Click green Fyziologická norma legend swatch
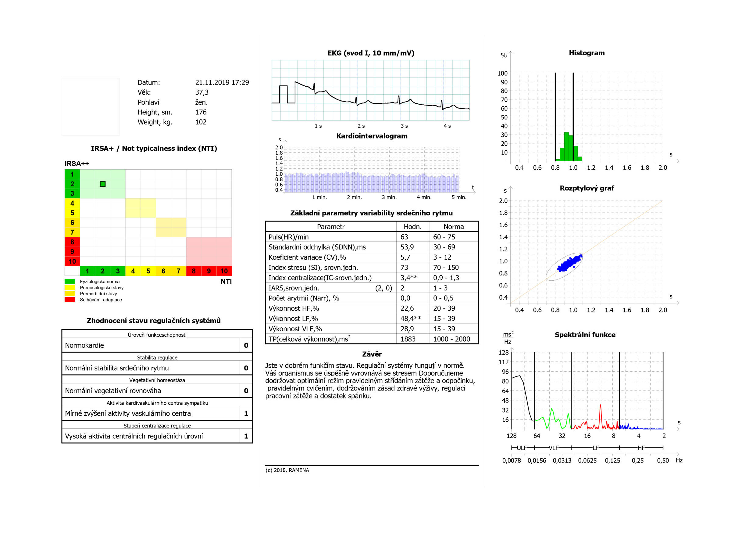 point(70,281)
